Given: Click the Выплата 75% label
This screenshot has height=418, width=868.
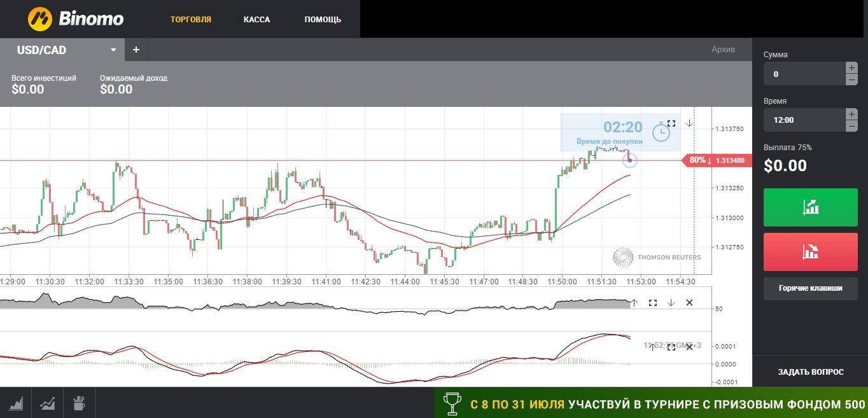Looking at the screenshot, I should coord(788,148).
